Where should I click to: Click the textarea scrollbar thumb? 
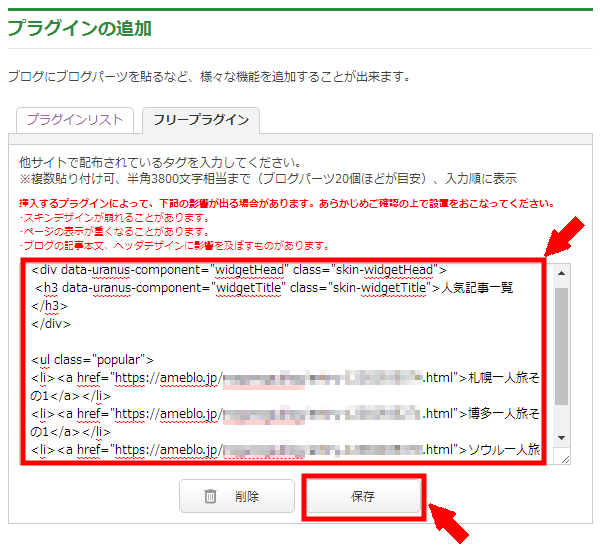(561, 346)
